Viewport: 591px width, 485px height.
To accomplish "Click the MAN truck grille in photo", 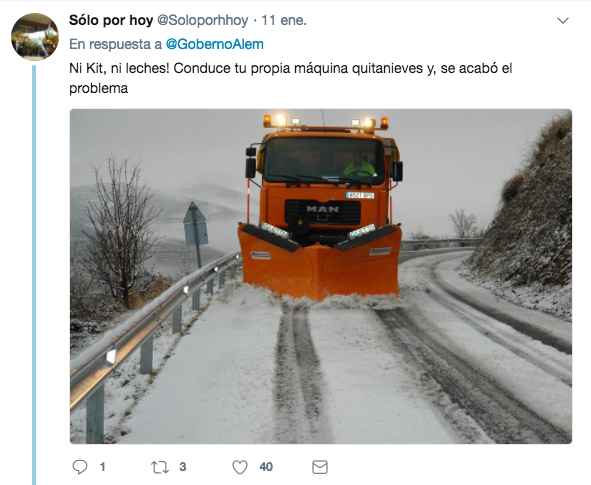I will tap(323, 213).
